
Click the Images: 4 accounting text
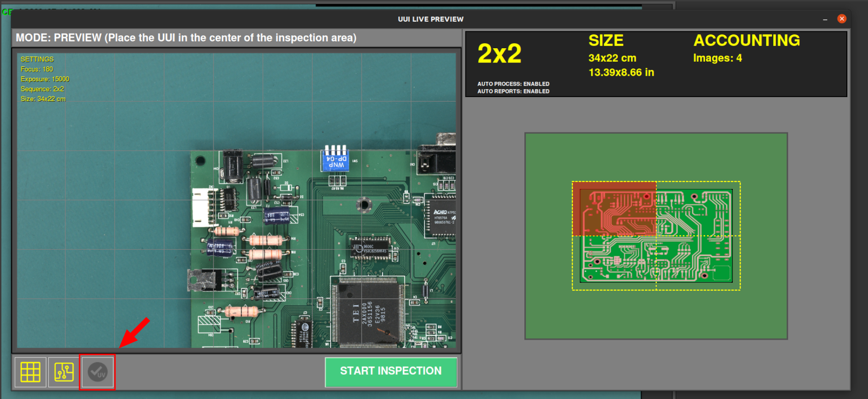pyautogui.click(x=717, y=58)
